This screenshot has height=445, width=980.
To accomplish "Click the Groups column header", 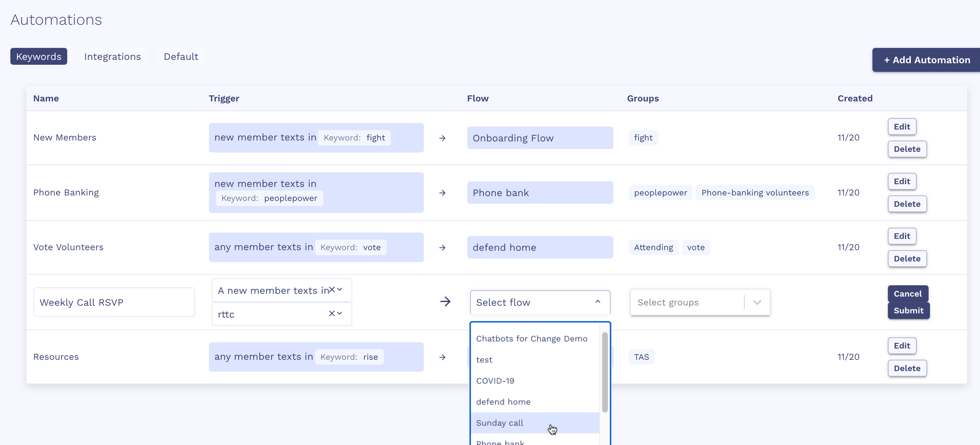I will coord(643,98).
